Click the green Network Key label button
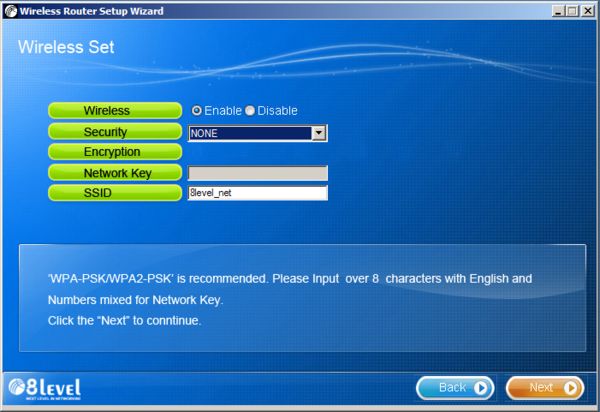Screen dimensions: 600x412 point(115,173)
